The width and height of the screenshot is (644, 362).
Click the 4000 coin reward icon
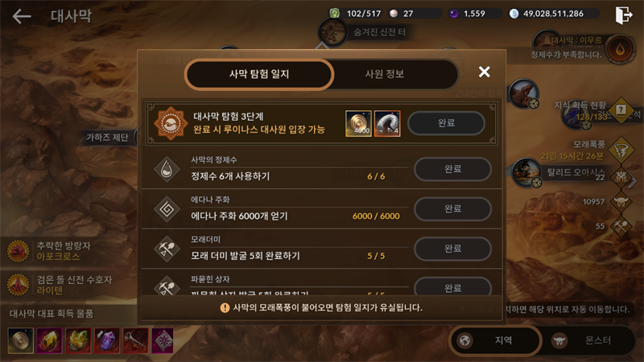(358, 123)
